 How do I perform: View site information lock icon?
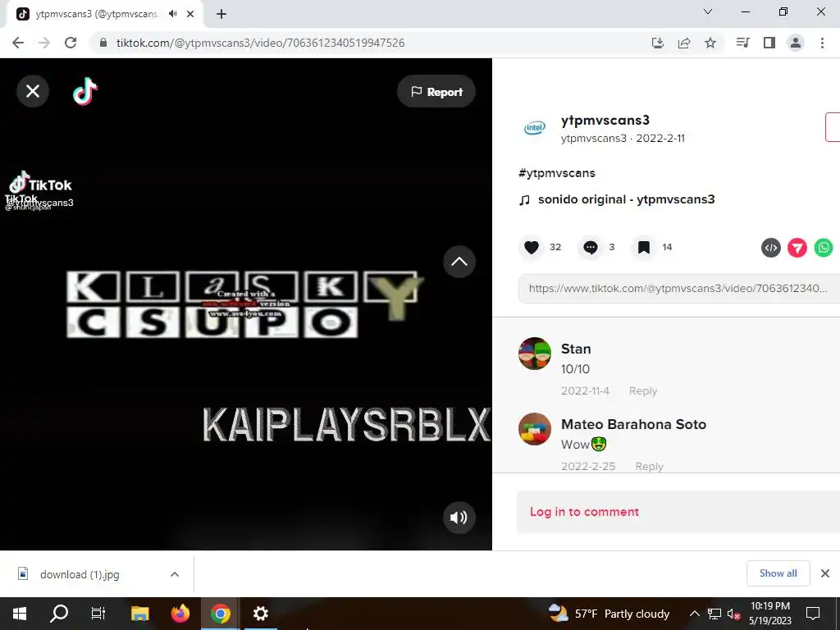click(x=103, y=43)
